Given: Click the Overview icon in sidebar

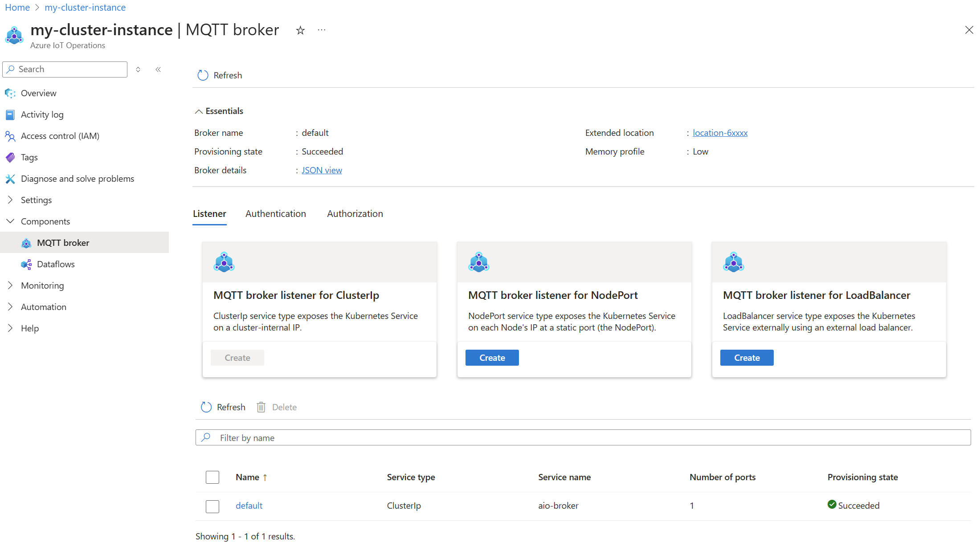Looking at the screenshot, I should 10,93.
